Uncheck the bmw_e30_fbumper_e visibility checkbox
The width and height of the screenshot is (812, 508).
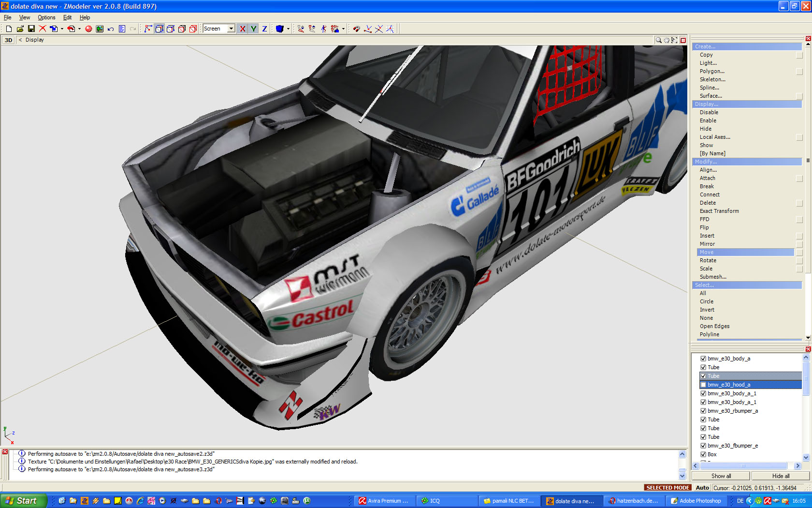703,446
